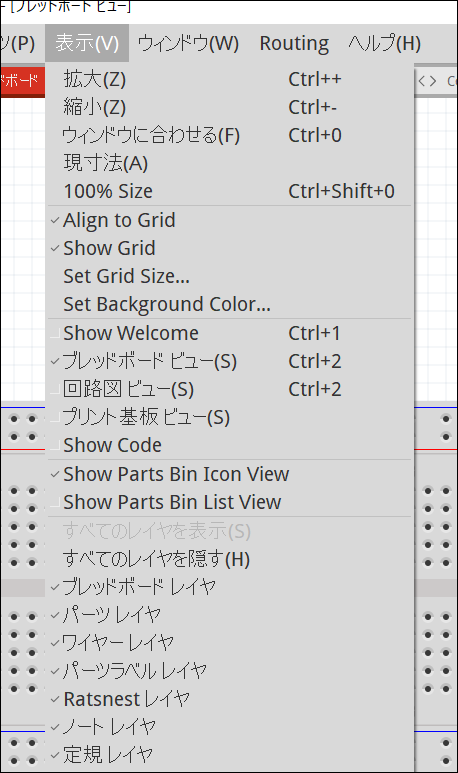Toggle Ratsnest レイヤ visibility
The image size is (458, 773).
click(229, 699)
